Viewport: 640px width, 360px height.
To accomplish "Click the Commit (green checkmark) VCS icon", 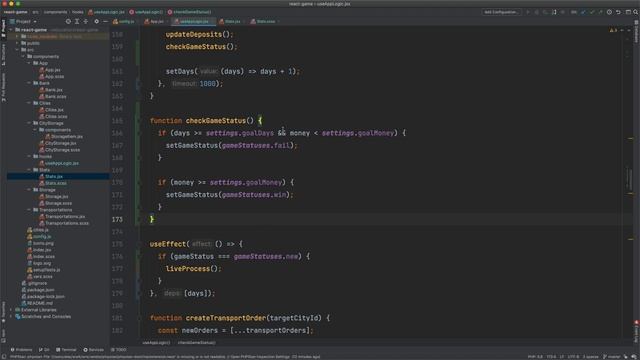I will click(592, 12).
